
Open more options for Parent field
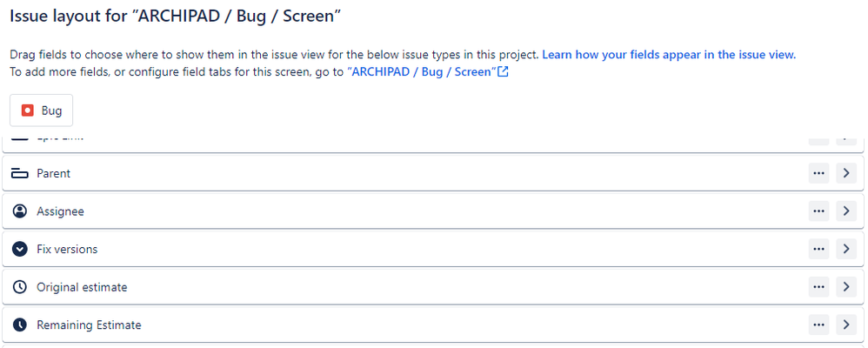[818, 173]
